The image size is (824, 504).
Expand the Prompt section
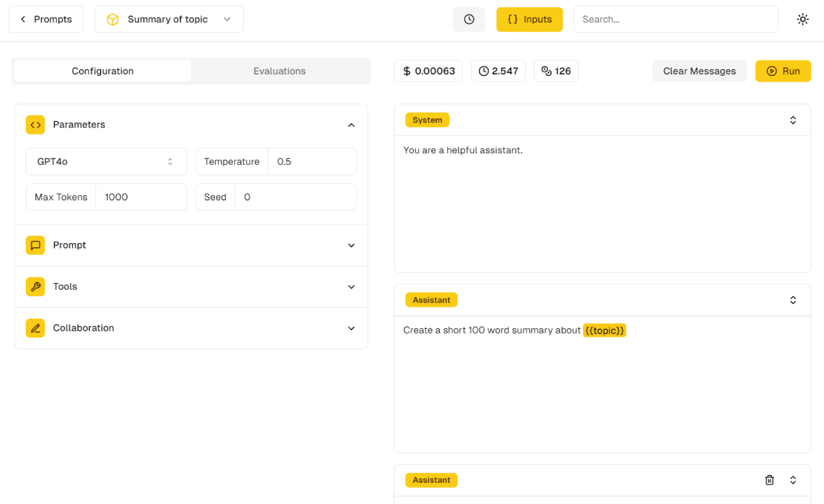[x=351, y=245]
